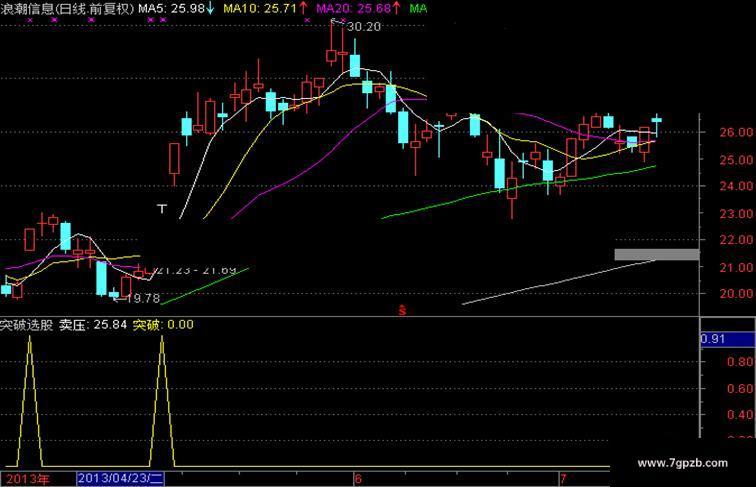
Task: Select the MA10: 25.71 indicator label
Action: [265, 8]
